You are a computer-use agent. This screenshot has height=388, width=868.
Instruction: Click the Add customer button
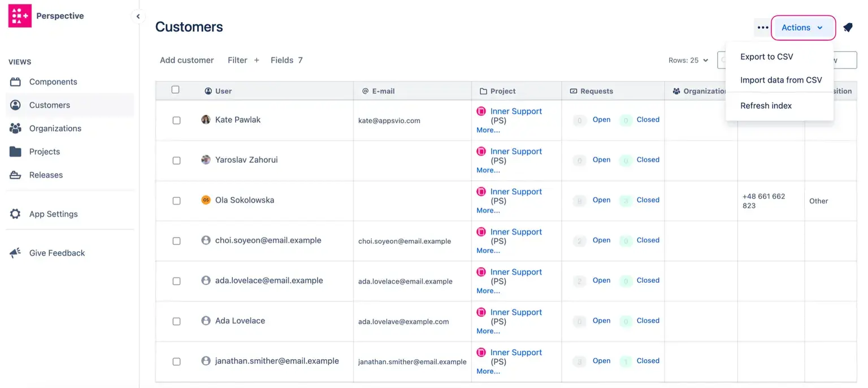(186, 60)
